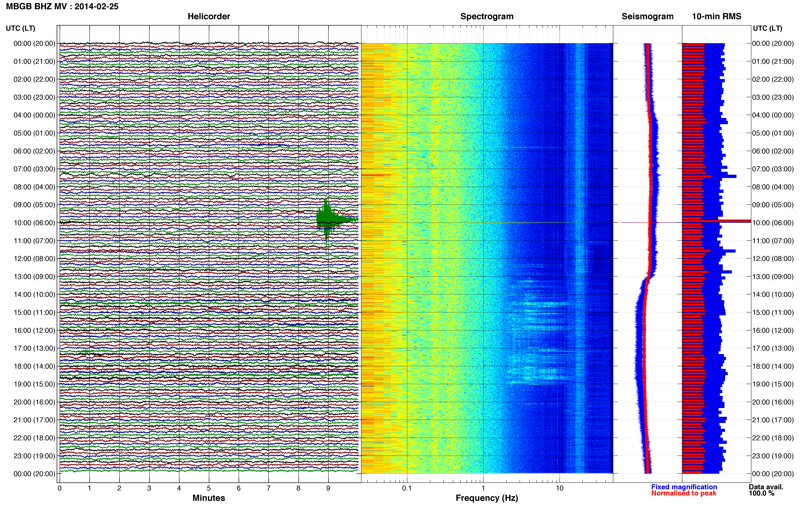Click the red low-frequency streak near 07:20 in the spectrogram
Image resolution: width=812 pixels, height=508 pixels.
[x=376, y=175]
